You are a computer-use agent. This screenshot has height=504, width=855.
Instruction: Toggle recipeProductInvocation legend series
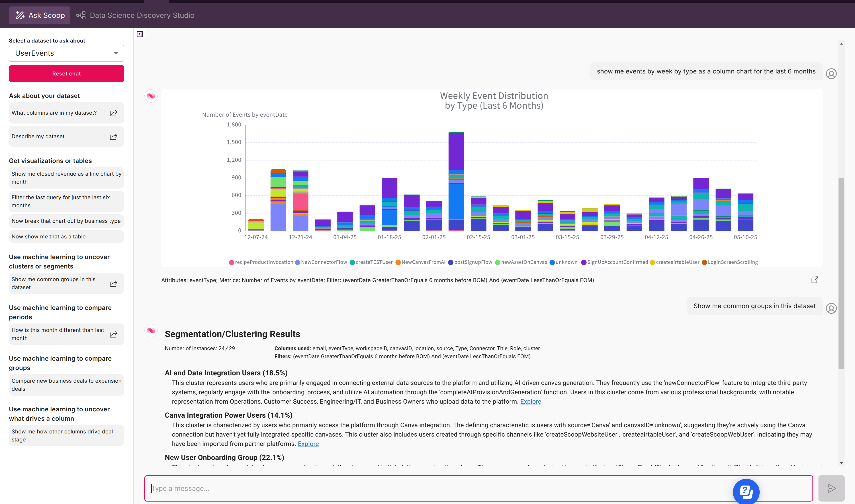pyautogui.click(x=264, y=262)
